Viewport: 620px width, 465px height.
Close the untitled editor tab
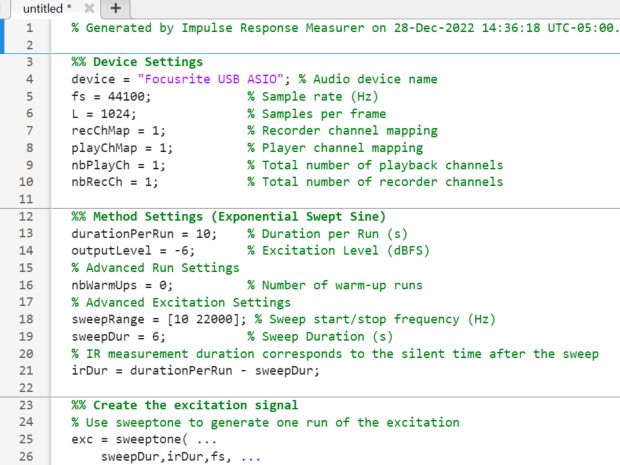[x=91, y=8]
